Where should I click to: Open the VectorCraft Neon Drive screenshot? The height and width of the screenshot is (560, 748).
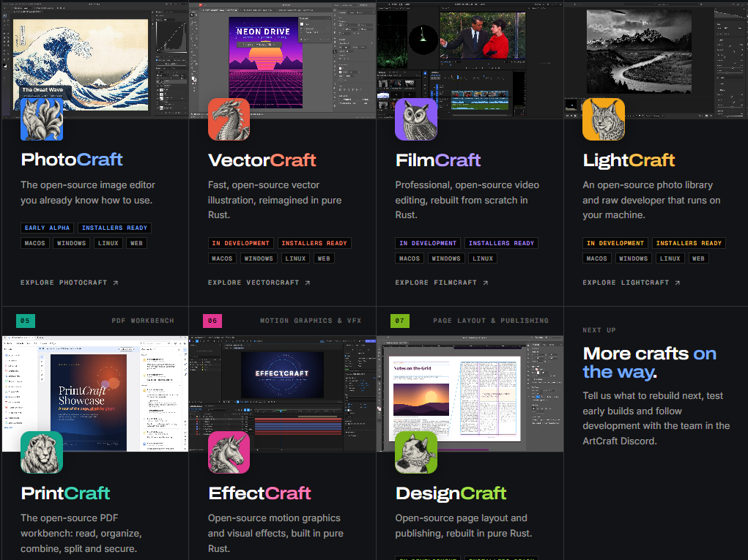[282, 59]
